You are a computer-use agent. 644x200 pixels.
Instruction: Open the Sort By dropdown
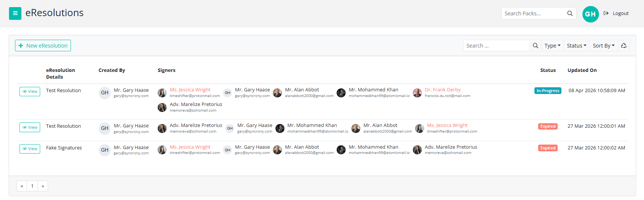603,46
